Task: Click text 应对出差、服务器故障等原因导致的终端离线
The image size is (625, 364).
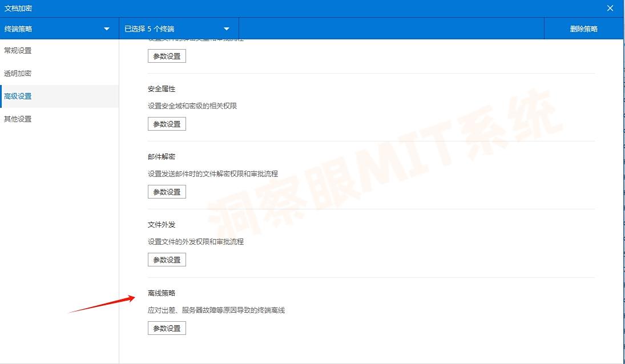Action: pos(216,310)
